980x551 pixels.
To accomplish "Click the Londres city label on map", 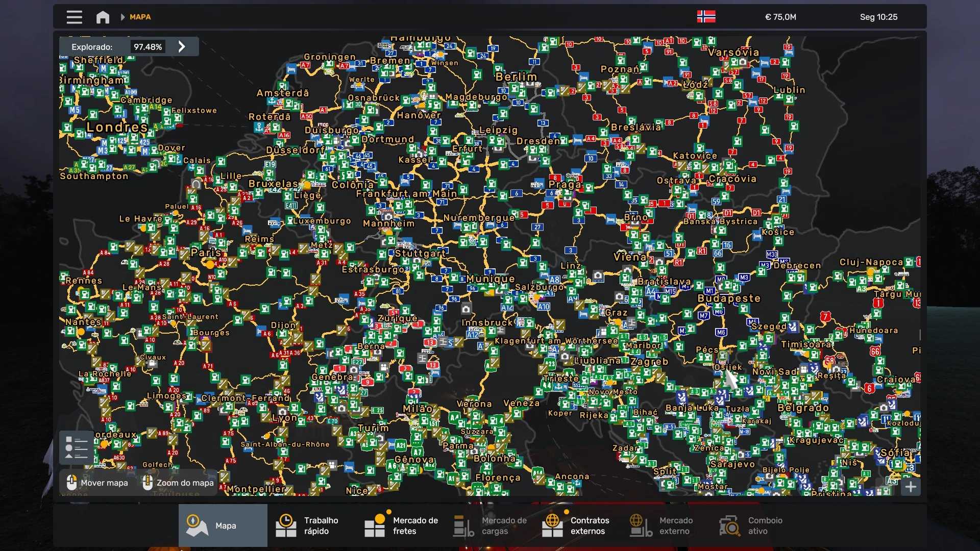I will 117,127.
